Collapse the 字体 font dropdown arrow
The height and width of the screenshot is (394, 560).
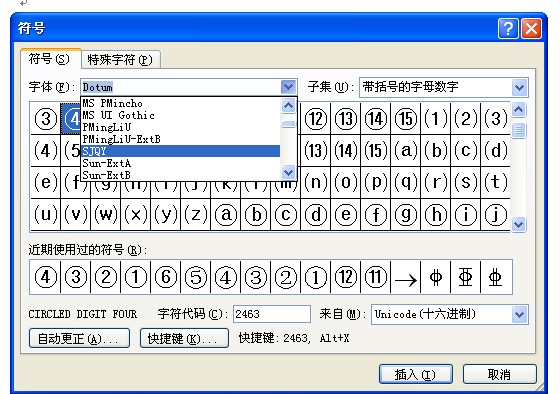(288, 87)
